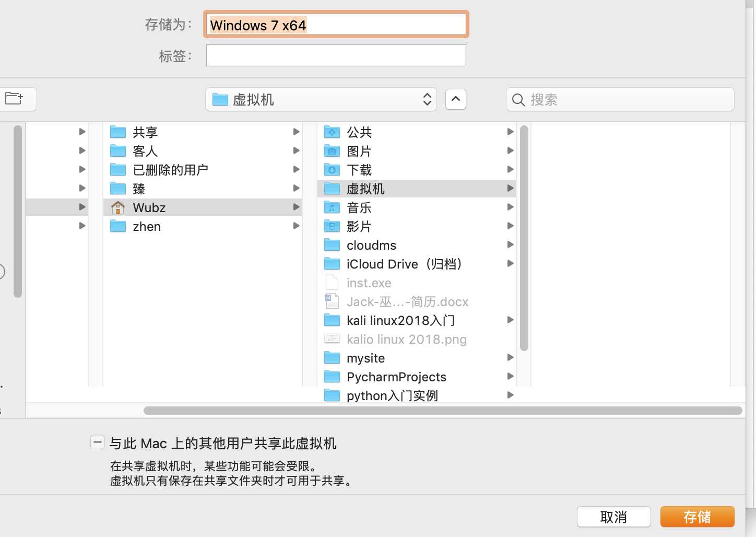Select the 客人 folder name
The width and height of the screenshot is (756, 537).
point(145,151)
